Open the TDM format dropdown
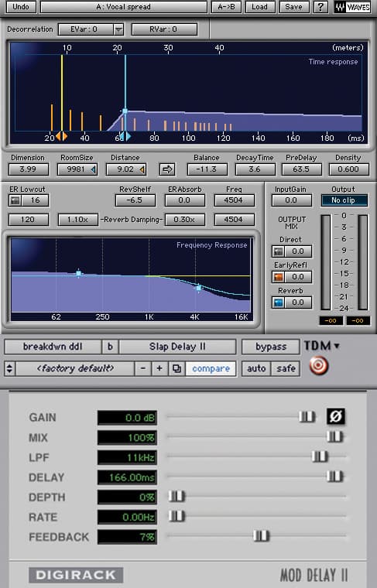This screenshot has height=588, width=377. pyautogui.click(x=322, y=346)
